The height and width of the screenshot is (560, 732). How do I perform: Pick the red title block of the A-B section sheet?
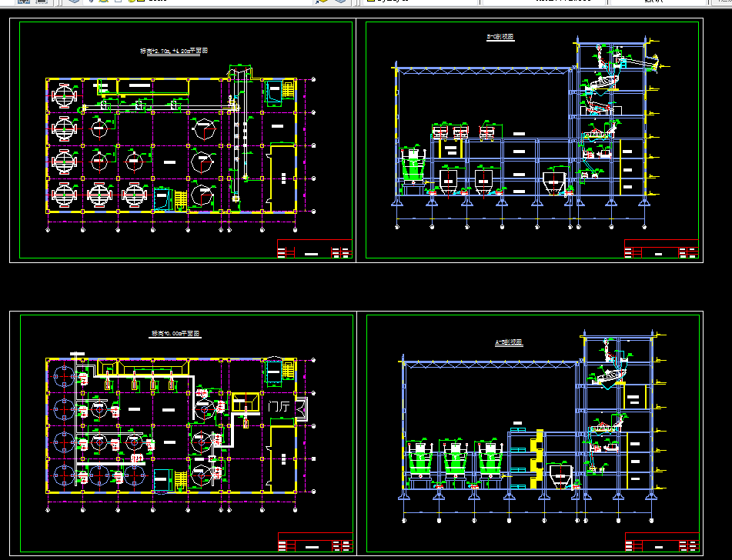coord(663,542)
